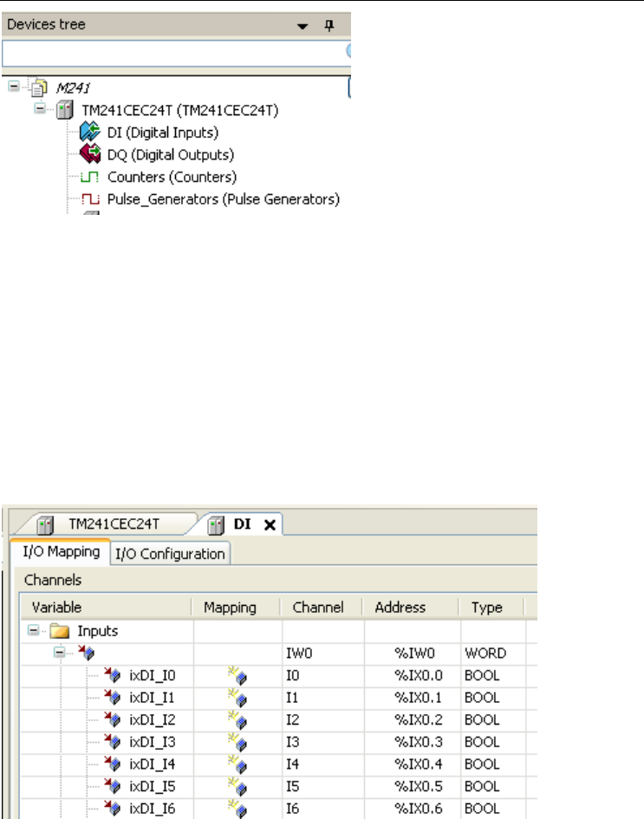Select the ixDI_I2 variable name

[152, 719]
